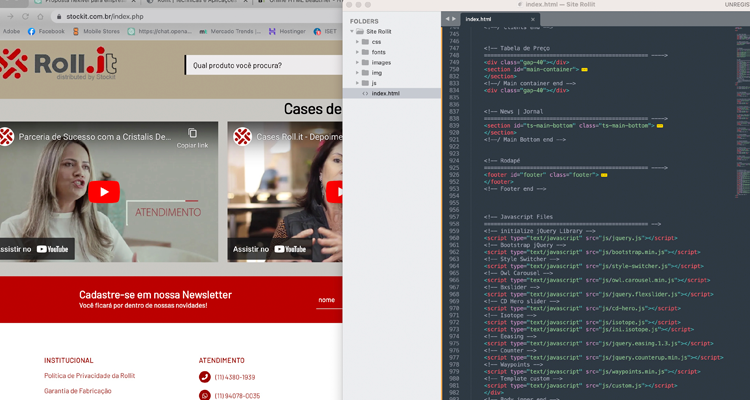Unfold the collapsed ts-main-bottom section marker
The width and height of the screenshot is (750, 400).
[x=660, y=126]
